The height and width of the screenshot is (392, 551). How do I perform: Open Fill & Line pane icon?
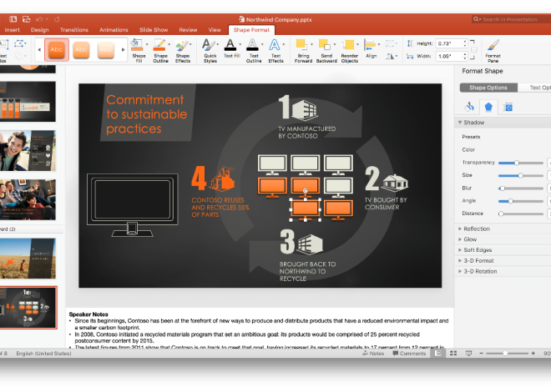469,107
